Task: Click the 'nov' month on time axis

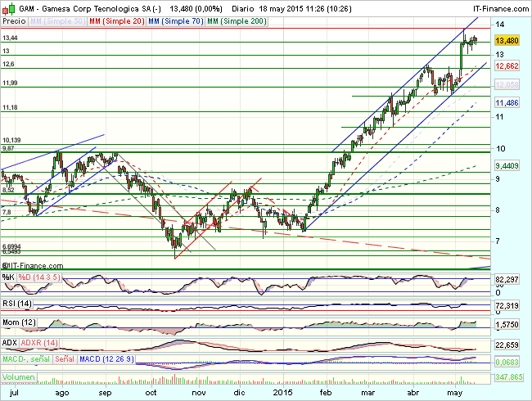Action: coord(199,393)
